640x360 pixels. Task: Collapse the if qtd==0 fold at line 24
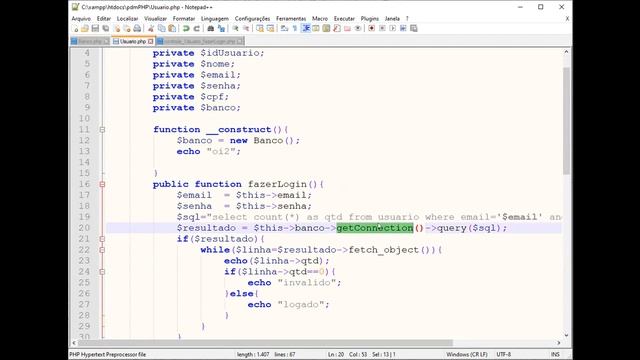coord(102,272)
